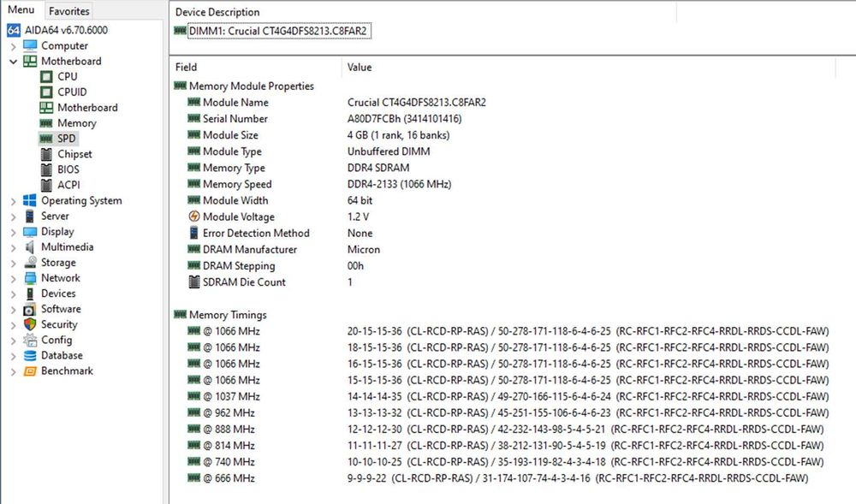Image resolution: width=856 pixels, height=504 pixels.
Task: Select the Memory Module Properties group header
Action: tap(251, 86)
